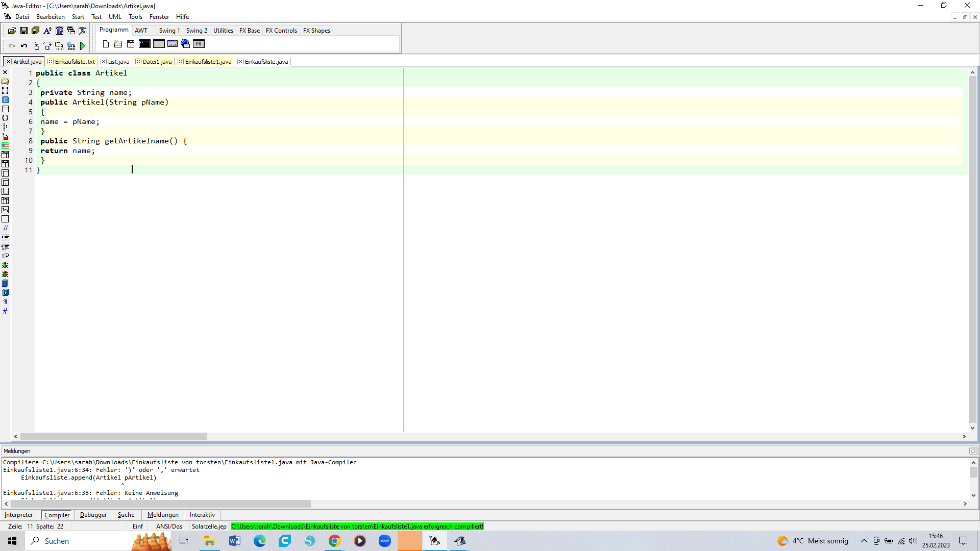Screen dimensions: 980x551
Task: Click the new blank file icon
Action: point(106,44)
